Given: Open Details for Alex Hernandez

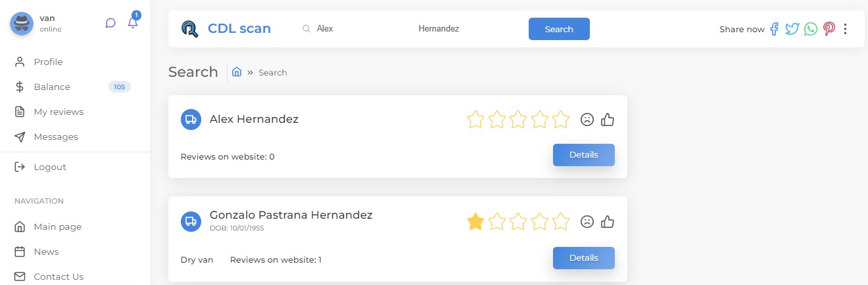Looking at the screenshot, I should tap(584, 155).
